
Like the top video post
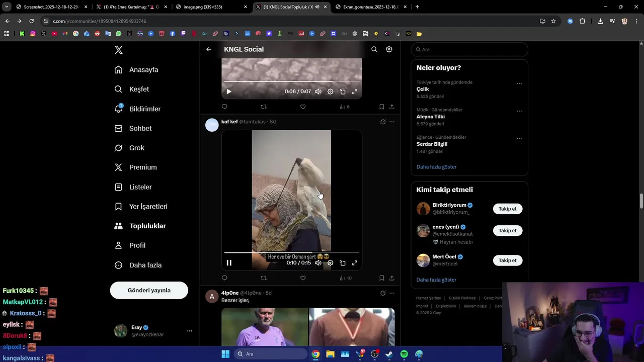point(303,107)
